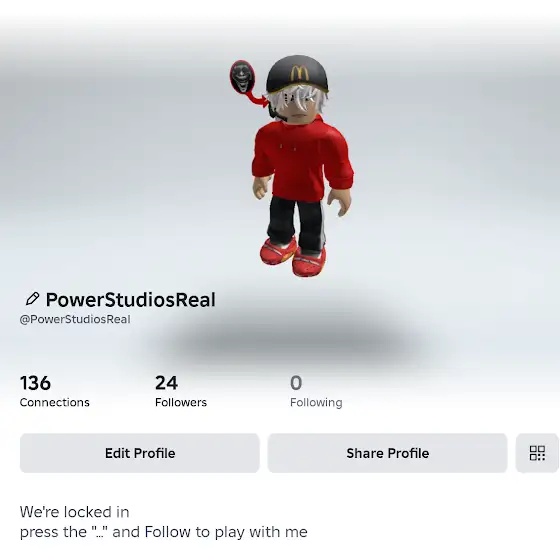Click the avatar's white hair face

coord(297,105)
